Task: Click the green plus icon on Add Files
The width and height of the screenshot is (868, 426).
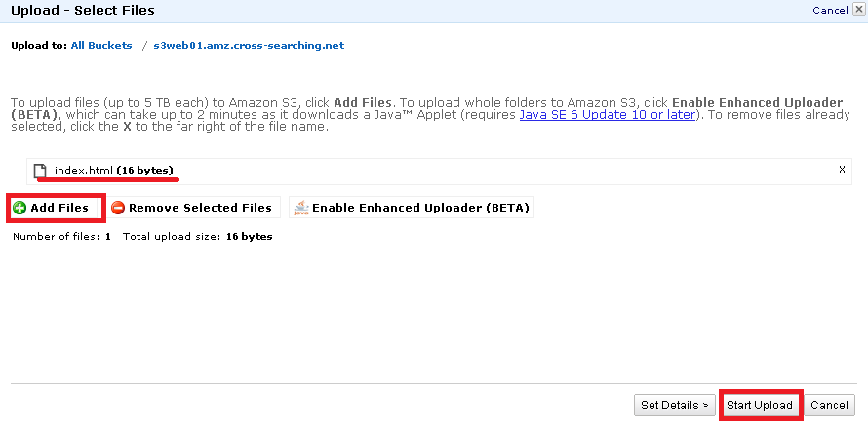Action: pos(19,208)
